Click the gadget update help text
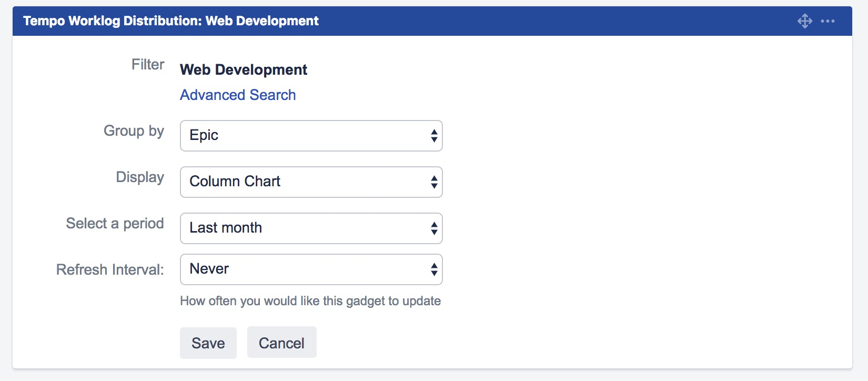 coord(310,301)
